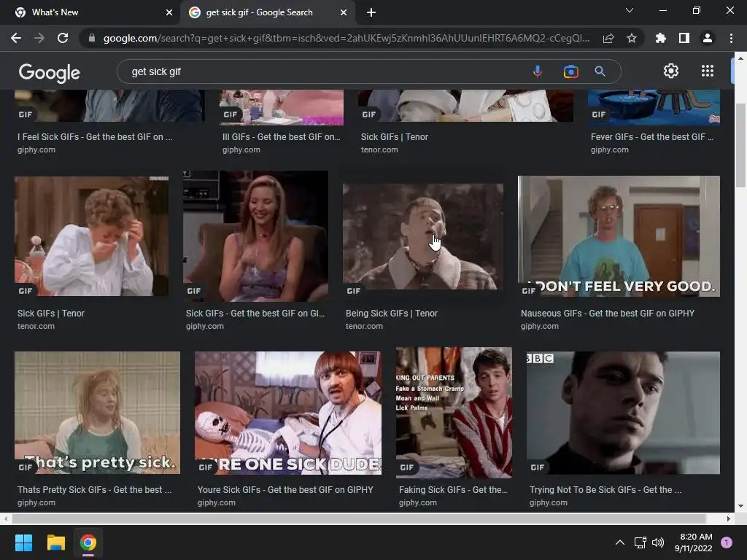Viewport: 747px width, 560px height.
Task: Click the vertical scrollbar thumb
Action: click(740, 145)
